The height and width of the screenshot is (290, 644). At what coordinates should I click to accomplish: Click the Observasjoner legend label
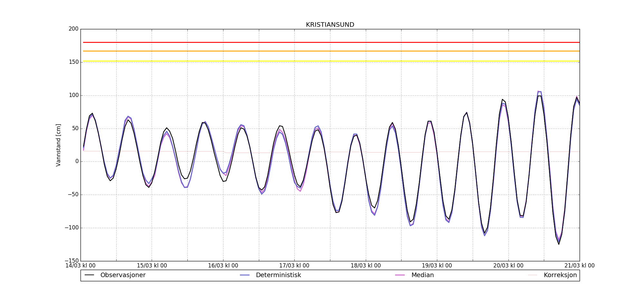(123, 275)
